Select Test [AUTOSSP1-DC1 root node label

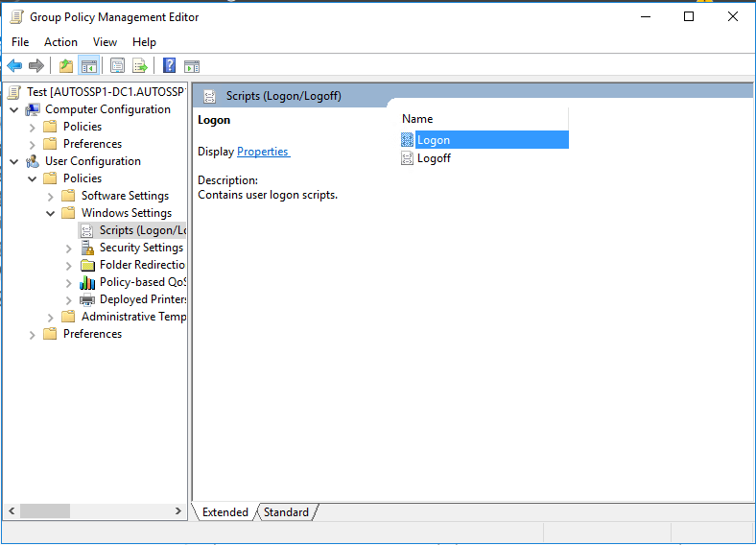pos(106,92)
